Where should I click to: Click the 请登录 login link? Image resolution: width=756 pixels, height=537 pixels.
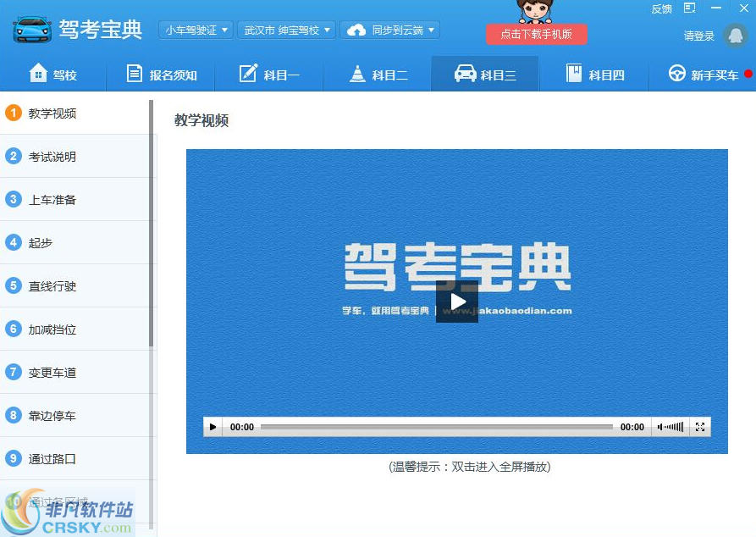(x=698, y=36)
